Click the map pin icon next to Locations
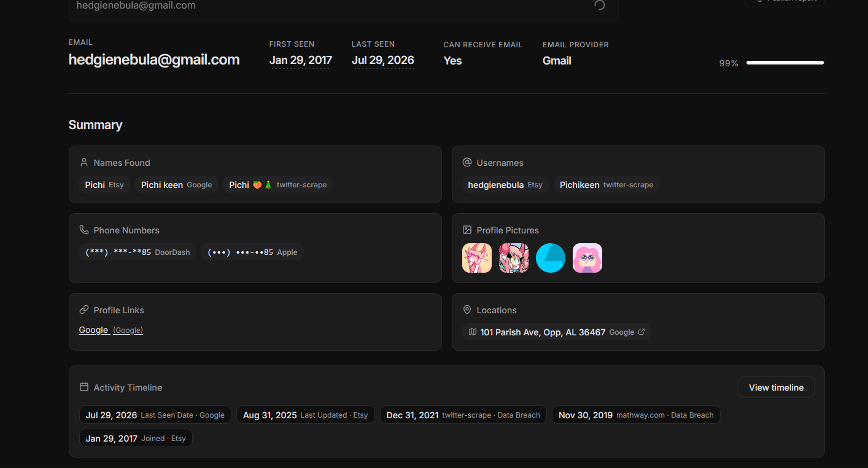868x468 pixels. pos(467,310)
